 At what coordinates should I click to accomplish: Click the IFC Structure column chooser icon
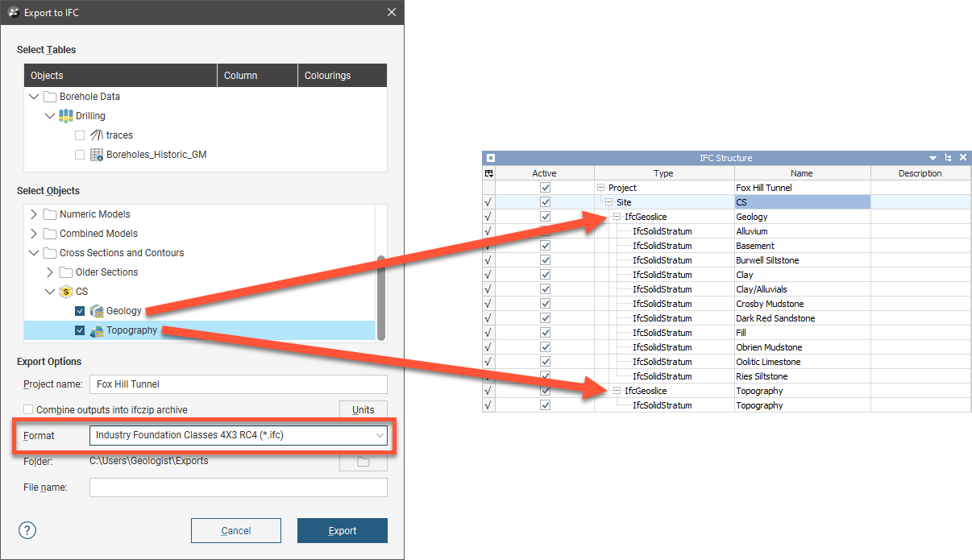(x=489, y=173)
